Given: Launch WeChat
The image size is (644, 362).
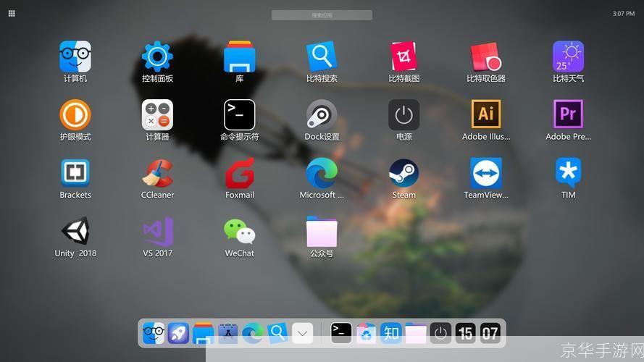Looking at the screenshot, I should pyautogui.click(x=240, y=232).
